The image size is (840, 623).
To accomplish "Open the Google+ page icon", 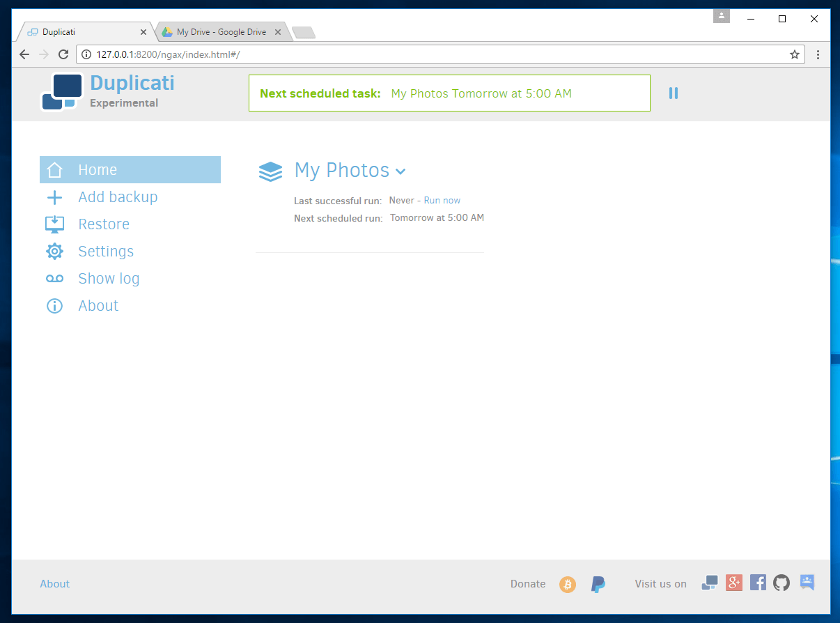I will tap(733, 583).
